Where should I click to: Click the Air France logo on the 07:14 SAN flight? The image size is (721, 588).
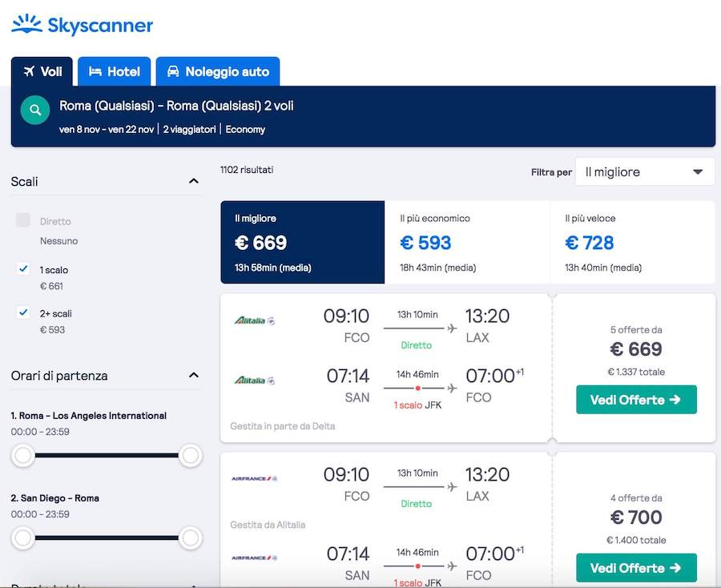pyautogui.click(x=254, y=558)
